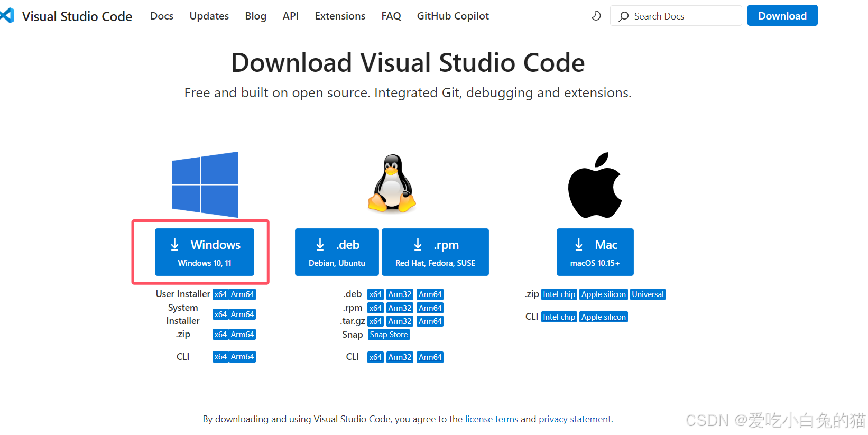Select Windows System Installer Arm64
Viewport: 868px width, 435px height.
243,314
